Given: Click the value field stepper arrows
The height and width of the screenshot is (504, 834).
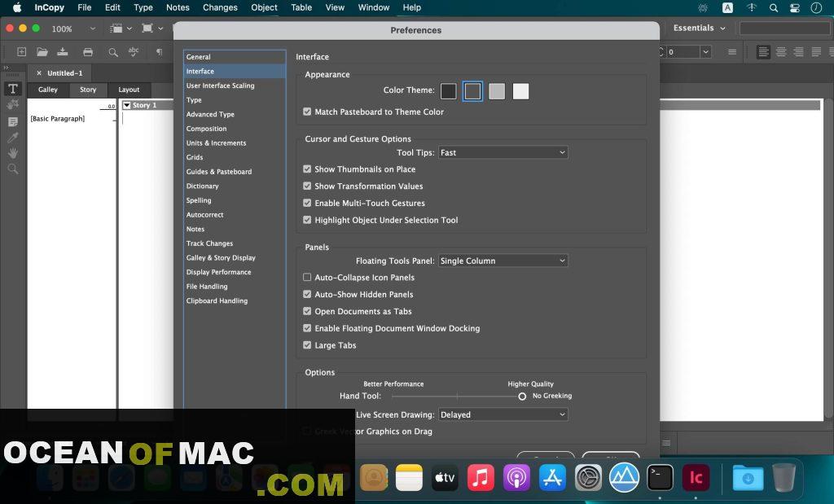Looking at the screenshot, I should point(661,52).
